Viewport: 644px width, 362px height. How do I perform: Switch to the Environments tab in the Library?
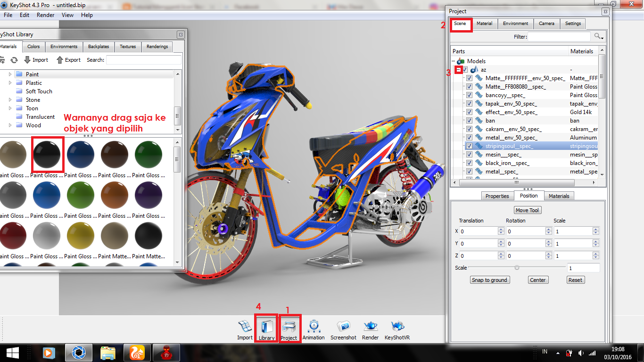click(64, 47)
